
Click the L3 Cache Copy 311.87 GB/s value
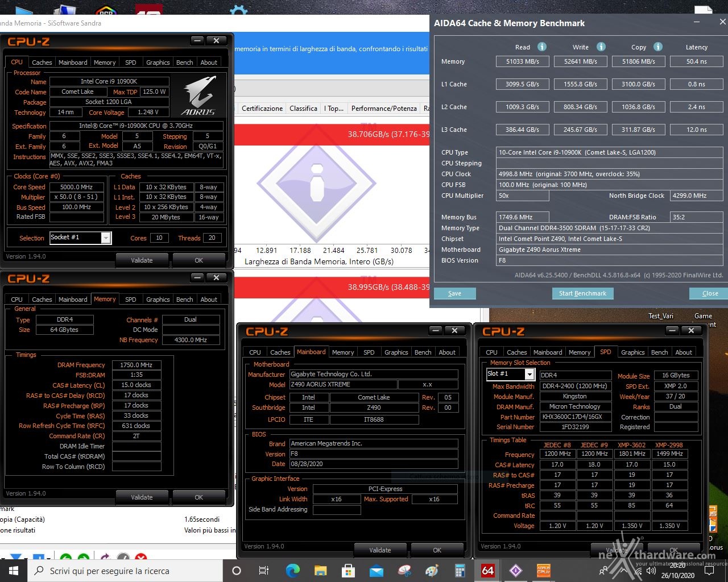coord(638,130)
